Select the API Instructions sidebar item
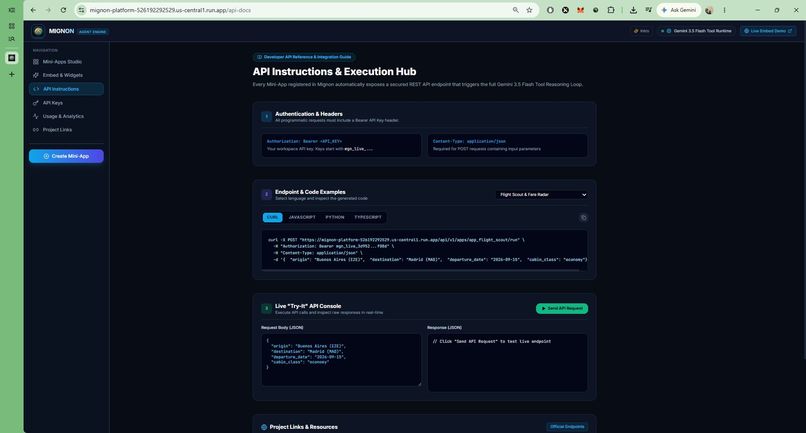806x433 pixels. pyautogui.click(x=66, y=89)
